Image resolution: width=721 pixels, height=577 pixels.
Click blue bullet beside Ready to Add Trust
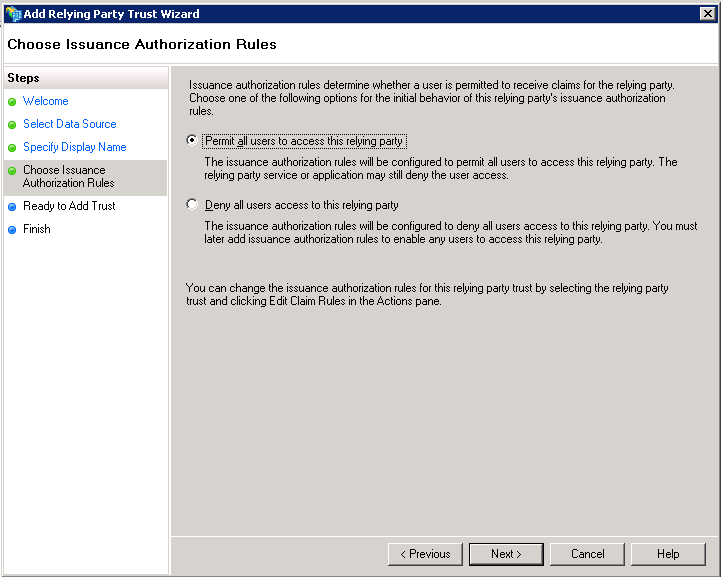pos(12,207)
